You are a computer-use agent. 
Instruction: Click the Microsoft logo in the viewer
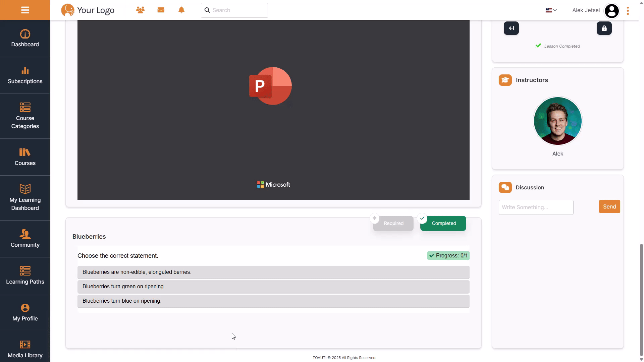(x=273, y=185)
